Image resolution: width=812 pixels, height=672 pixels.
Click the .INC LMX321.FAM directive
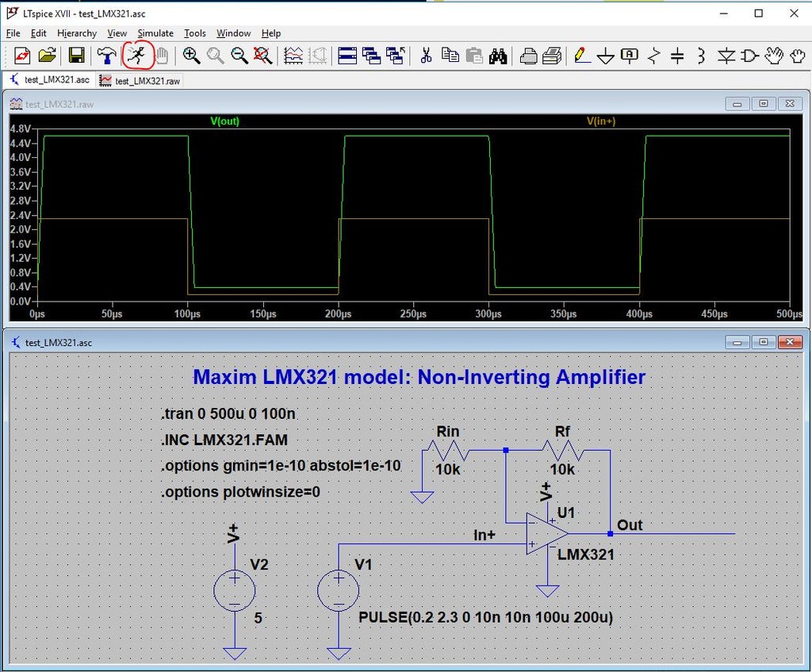point(224,440)
